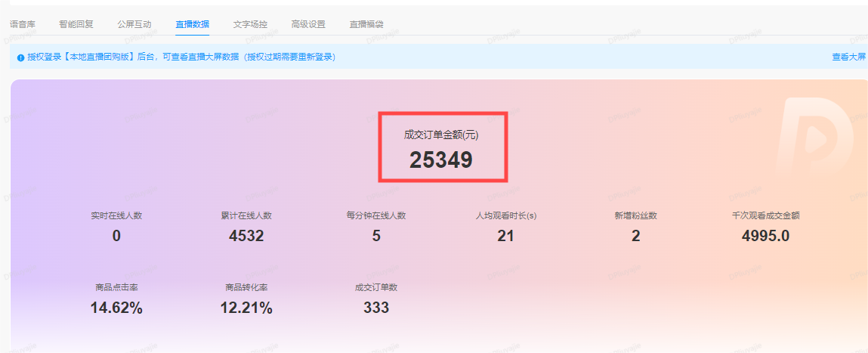
Task: Click the 成交订单数 value 333
Action: (x=376, y=308)
